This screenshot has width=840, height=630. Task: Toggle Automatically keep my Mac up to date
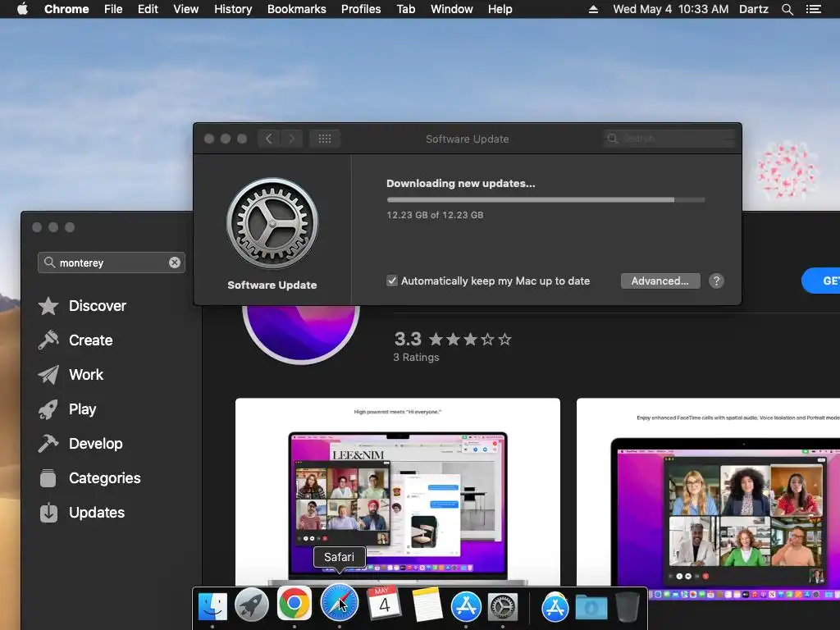392,281
